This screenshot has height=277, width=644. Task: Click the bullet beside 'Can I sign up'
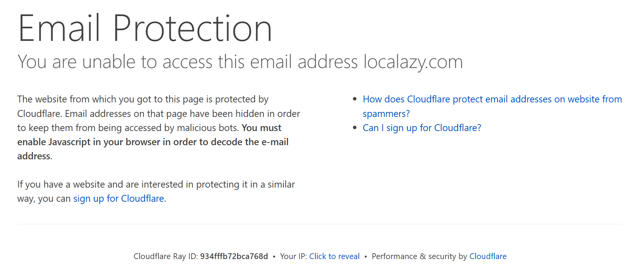coord(355,128)
